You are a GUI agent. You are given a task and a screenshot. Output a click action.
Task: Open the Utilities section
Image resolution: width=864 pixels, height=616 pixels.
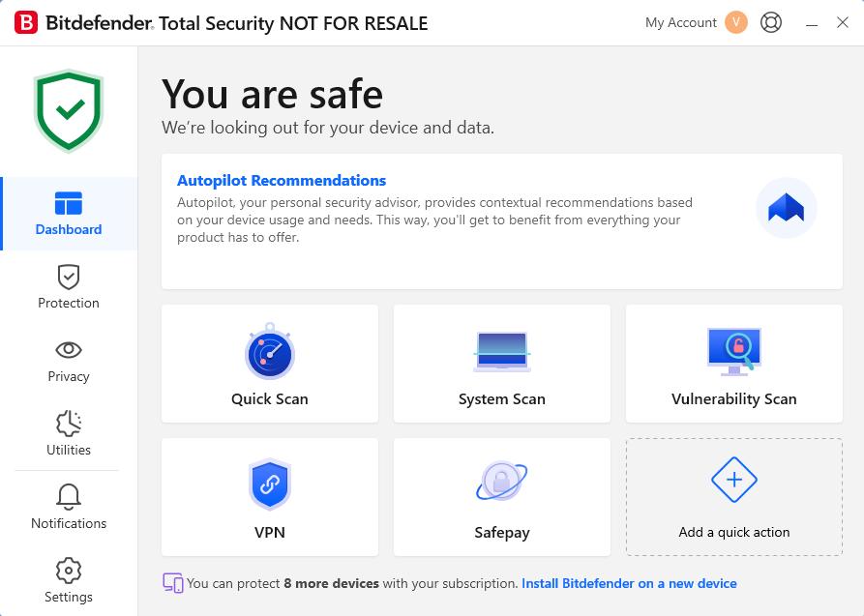point(69,434)
